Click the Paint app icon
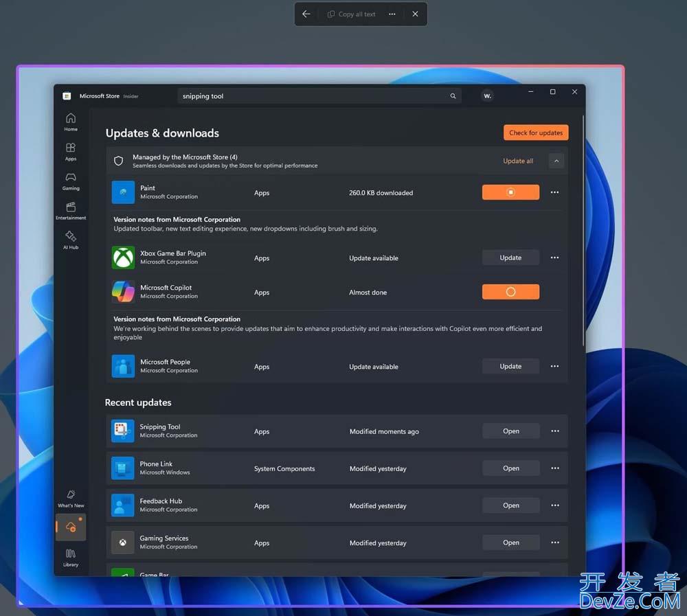 pos(123,192)
